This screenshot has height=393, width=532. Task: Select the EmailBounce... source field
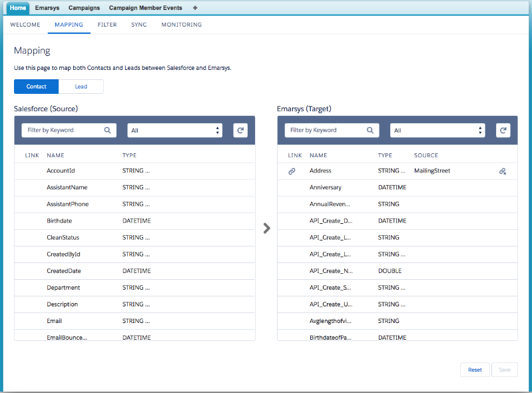click(x=134, y=335)
